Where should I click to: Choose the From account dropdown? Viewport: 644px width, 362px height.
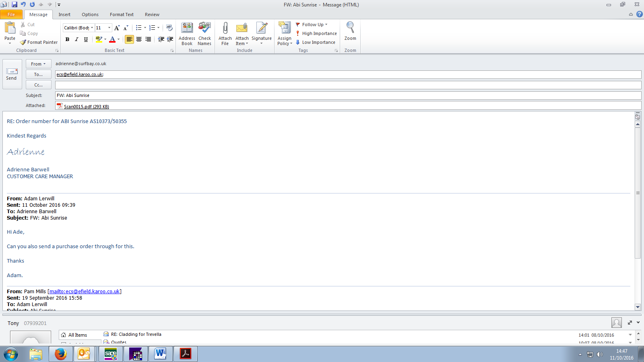point(39,64)
